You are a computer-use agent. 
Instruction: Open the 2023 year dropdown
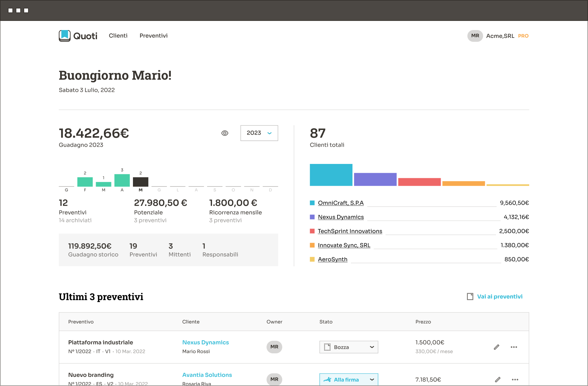click(x=259, y=133)
